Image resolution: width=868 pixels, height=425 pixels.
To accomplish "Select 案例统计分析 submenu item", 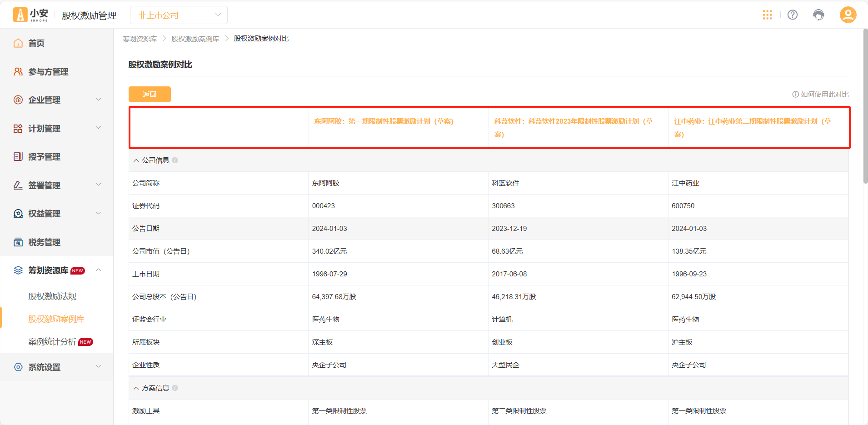I will (52, 342).
